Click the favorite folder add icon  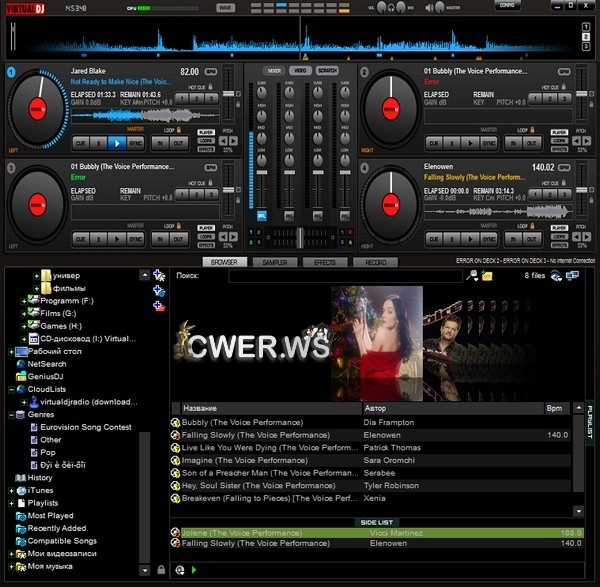click(159, 274)
